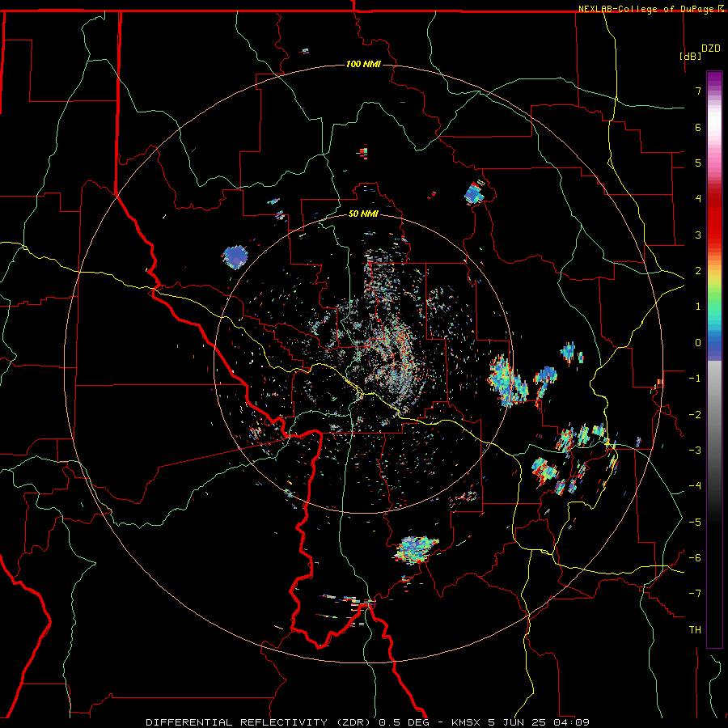Viewport: 728px width, 728px height.
Task: Click the -6 value on color scale
Action: (x=695, y=557)
